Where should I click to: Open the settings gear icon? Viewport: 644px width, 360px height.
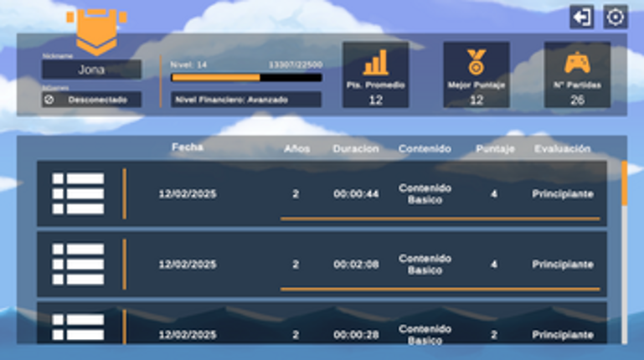pos(616,18)
